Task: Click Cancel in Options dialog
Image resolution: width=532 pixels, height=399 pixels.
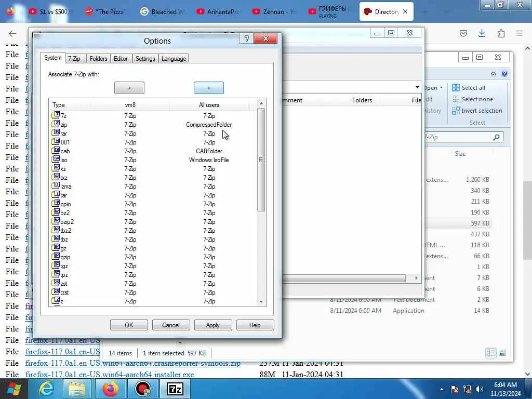Action: pyautogui.click(x=170, y=325)
